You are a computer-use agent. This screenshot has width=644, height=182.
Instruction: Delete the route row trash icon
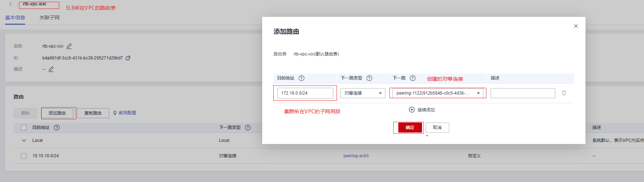pos(564,93)
